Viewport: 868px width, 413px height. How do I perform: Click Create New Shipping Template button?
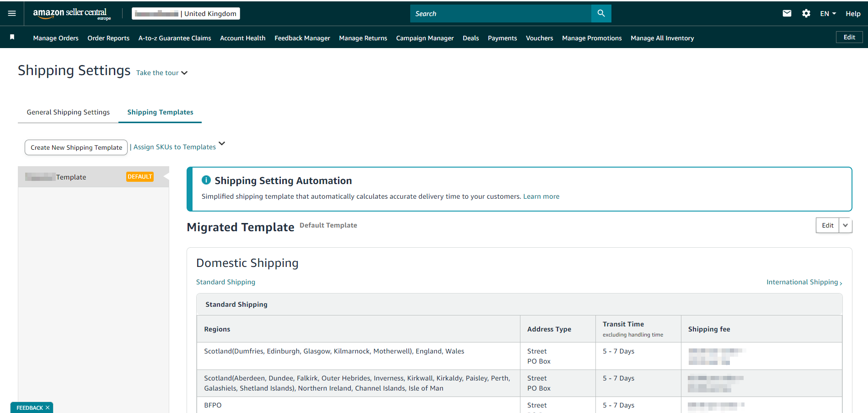[x=76, y=147]
